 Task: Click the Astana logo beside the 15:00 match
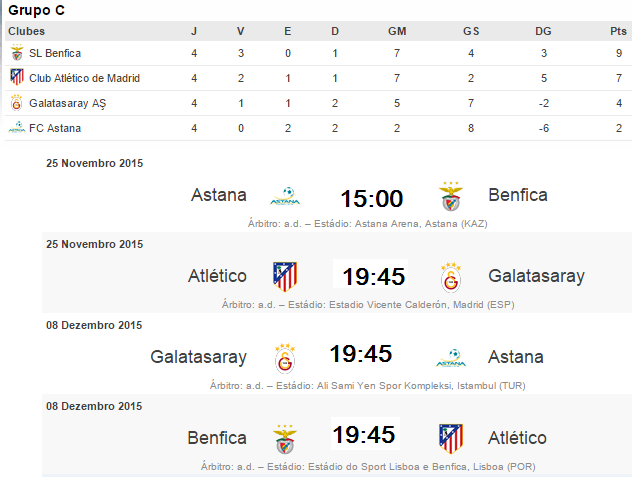(x=286, y=196)
